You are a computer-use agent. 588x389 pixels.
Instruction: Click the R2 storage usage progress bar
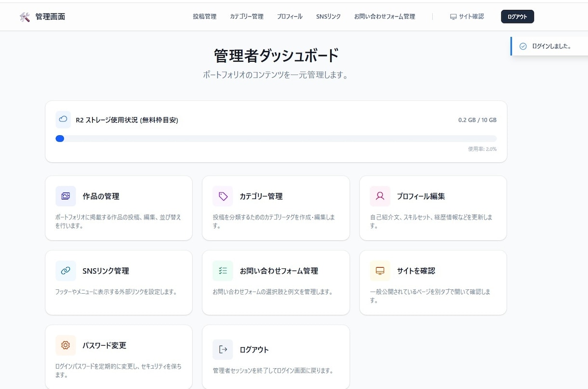point(276,139)
